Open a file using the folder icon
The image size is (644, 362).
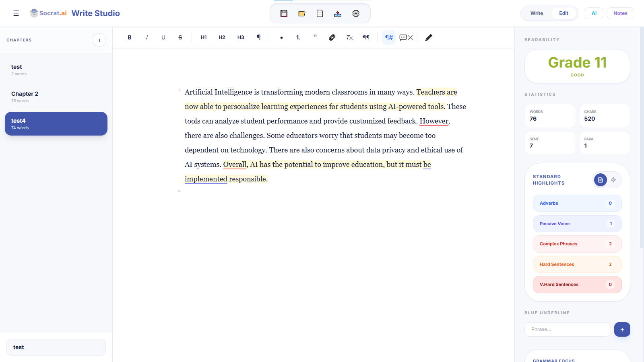tap(301, 13)
